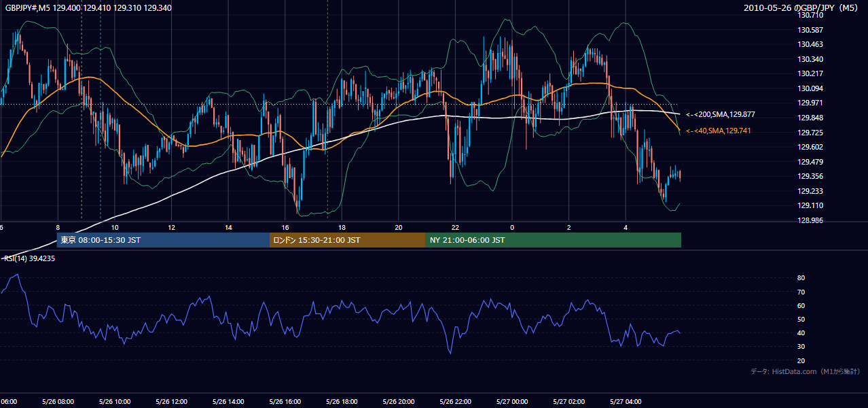868x408 pixels.
Task: Click hour label 14 under the price chart
Action: [x=228, y=228]
